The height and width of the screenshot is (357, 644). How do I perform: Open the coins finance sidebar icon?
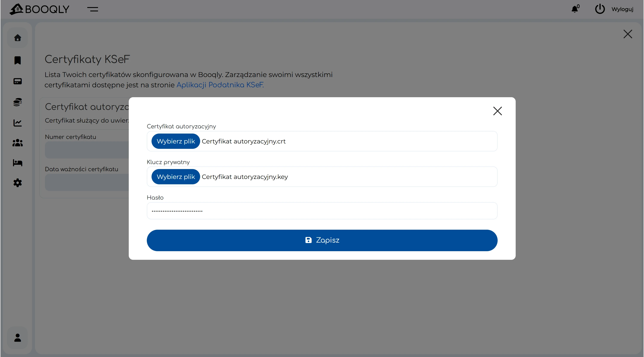[17, 102]
